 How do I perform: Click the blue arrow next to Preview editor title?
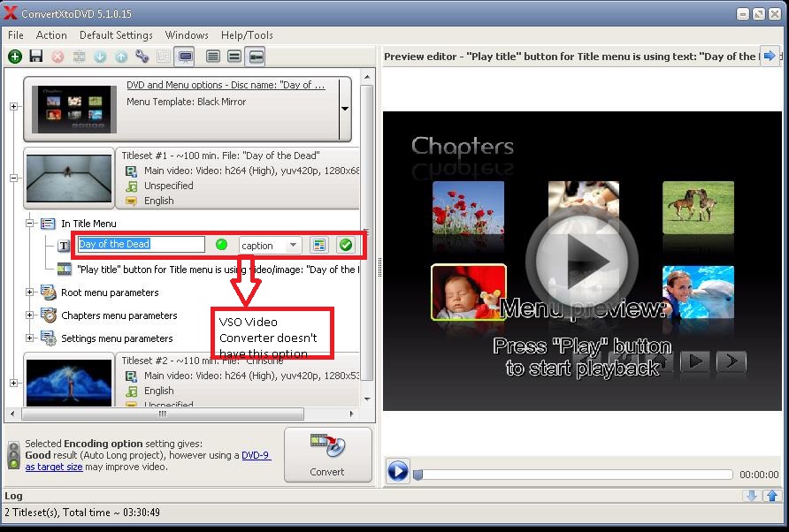pyautogui.click(x=770, y=56)
